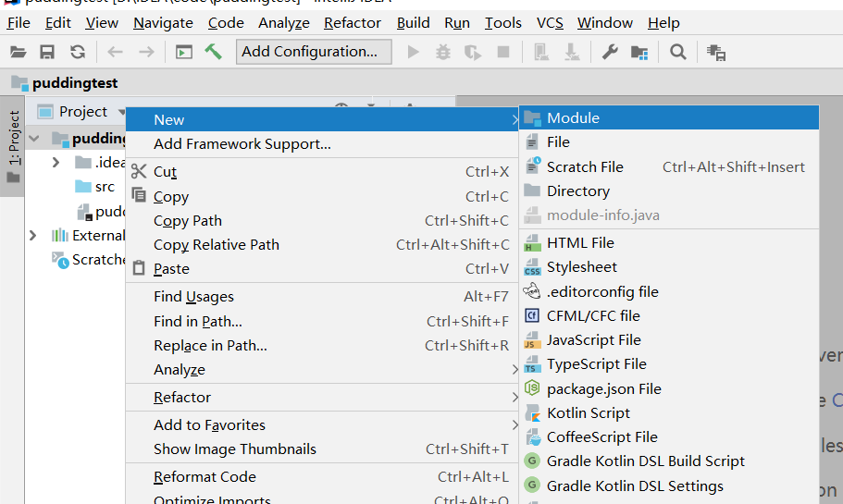Choose Replace in Path entry
843x504 pixels.
(322, 346)
